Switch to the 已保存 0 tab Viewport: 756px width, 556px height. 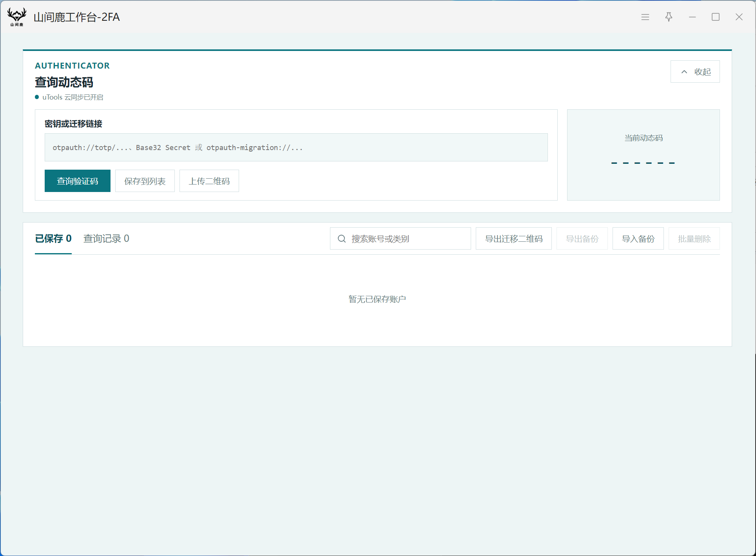(53, 239)
